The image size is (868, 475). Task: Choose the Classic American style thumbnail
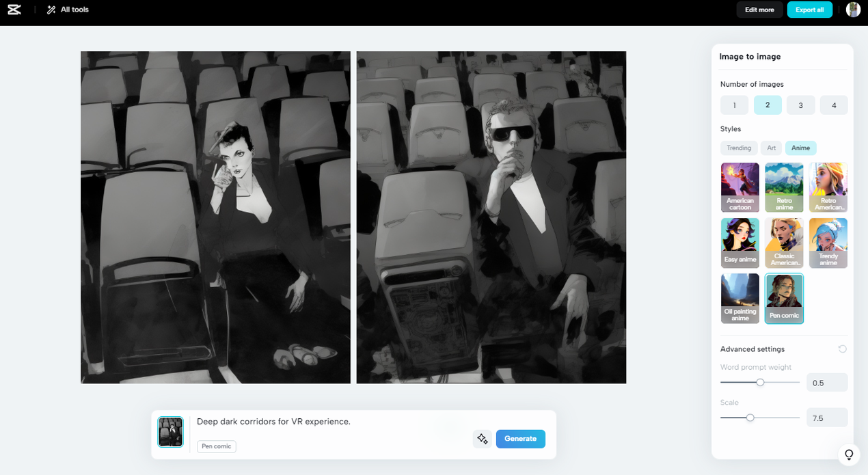click(x=784, y=243)
